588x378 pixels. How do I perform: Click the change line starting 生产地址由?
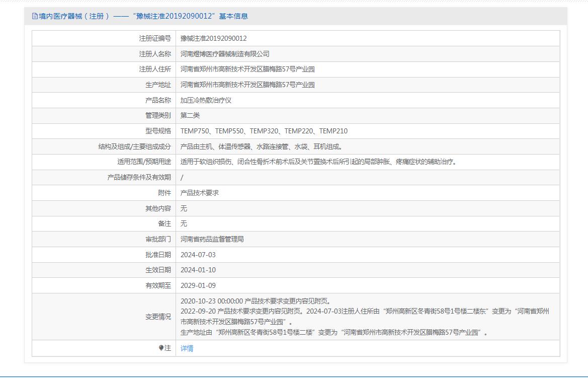point(334,333)
